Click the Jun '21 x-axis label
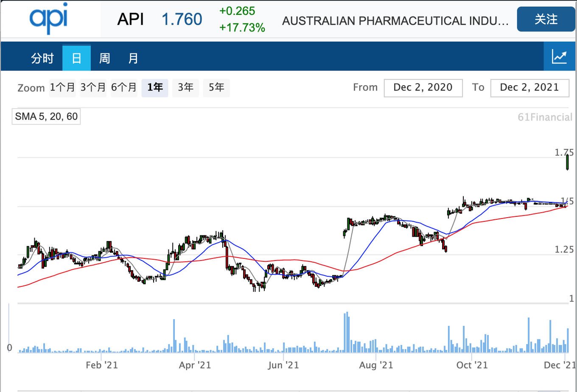 283,365
